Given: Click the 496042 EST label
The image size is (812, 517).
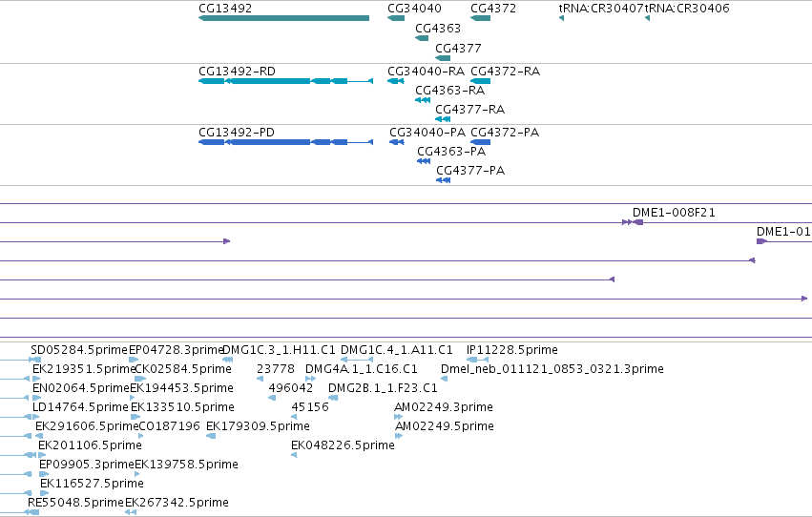Looking at the screenshot, I should [x=290, y=388].
